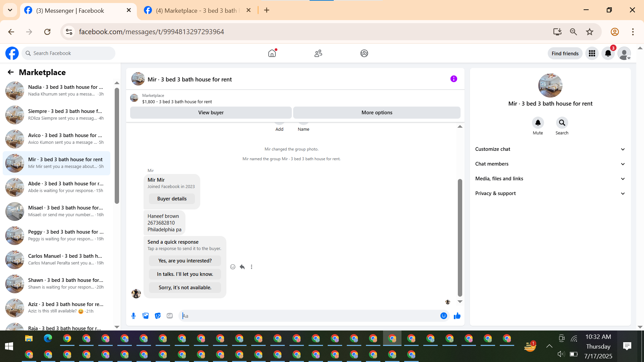Click the voice clip microphone icon
This screenshot has width=644, height=362.
(133, 316)
